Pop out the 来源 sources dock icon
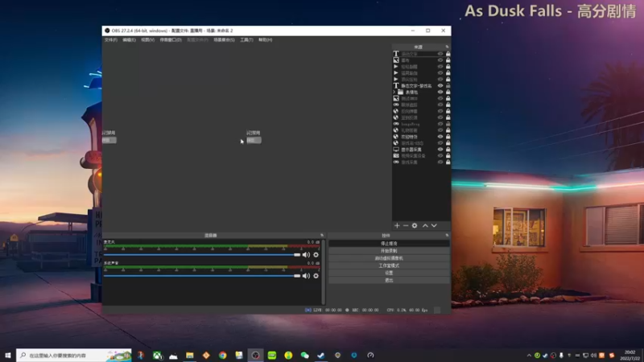Screen dimensions: 644x362 click(x=448, y=47)
